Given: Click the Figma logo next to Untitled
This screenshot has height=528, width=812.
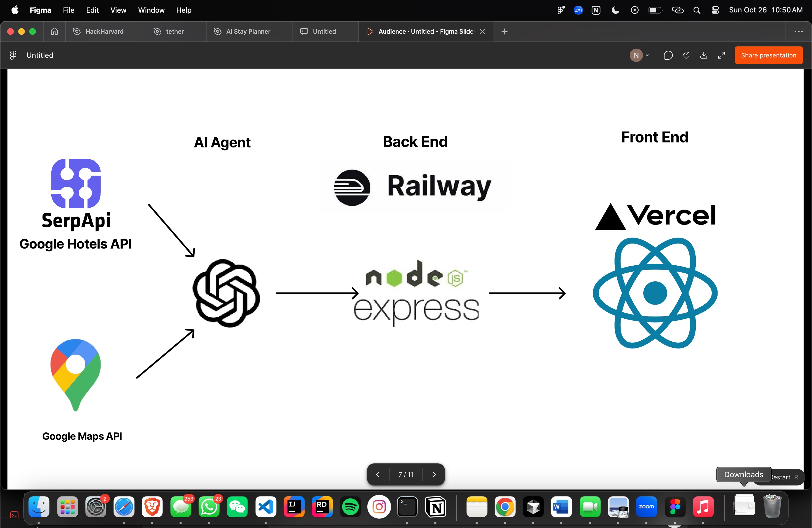Looking at the screenshot, I should [x=13, y=55].
